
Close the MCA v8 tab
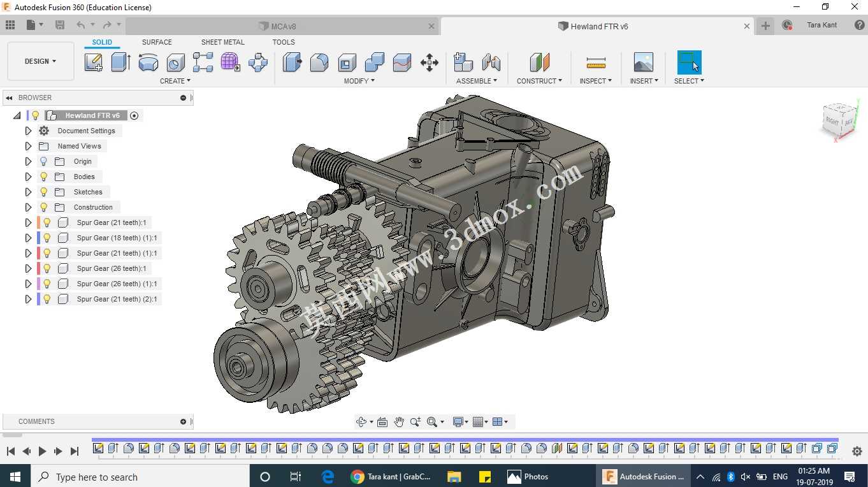pos(431,26)
